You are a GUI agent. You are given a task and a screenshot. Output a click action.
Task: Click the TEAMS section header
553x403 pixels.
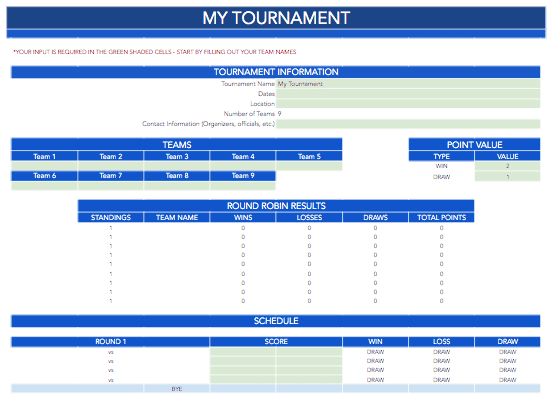point(177,145)
